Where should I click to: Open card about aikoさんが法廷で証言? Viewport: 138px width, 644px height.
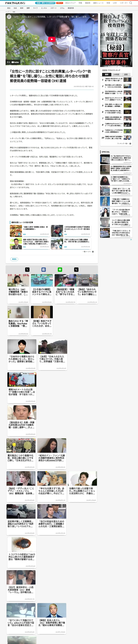point(21,619)
